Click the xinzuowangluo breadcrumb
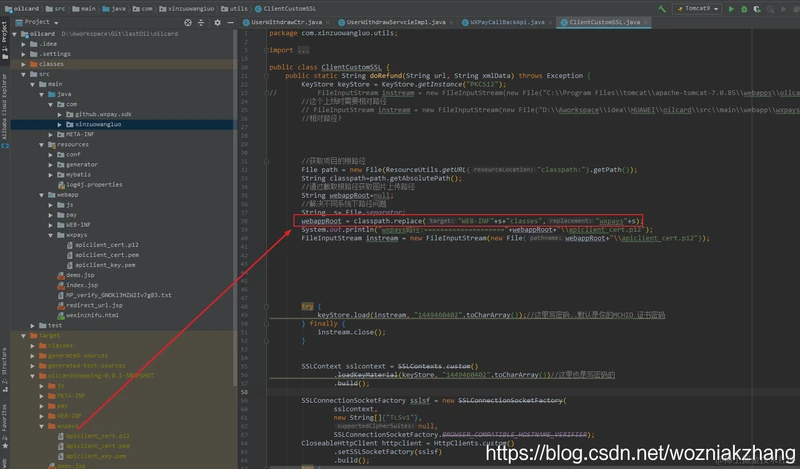Image resolution: width=800 pixels, height=469 pixels. coord(187,9)
